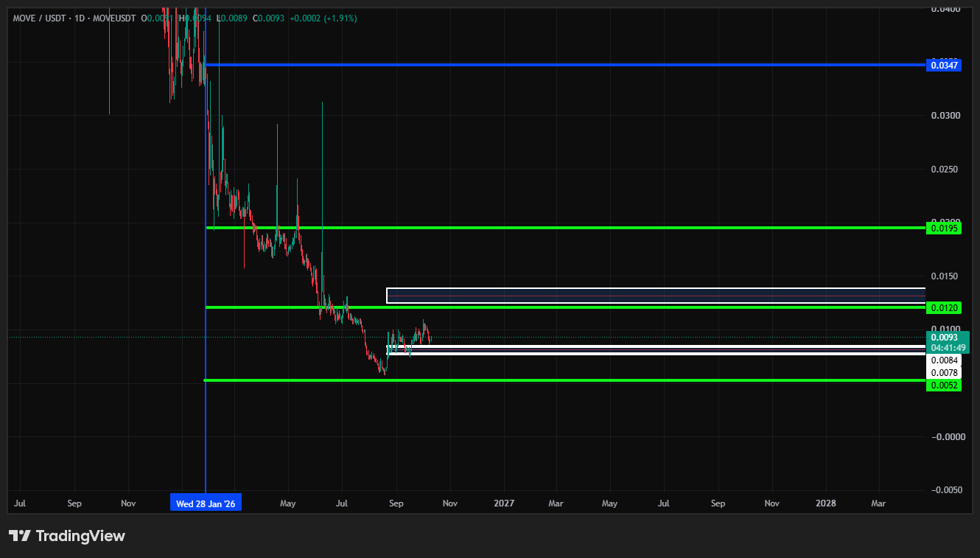Select the blue horizontal line at 0.0347
980x558 pixels.
point(564,65)
